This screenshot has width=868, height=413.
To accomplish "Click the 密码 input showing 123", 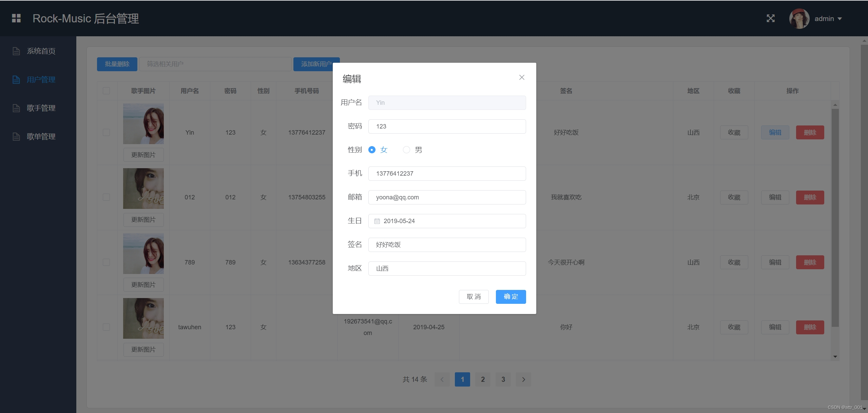I will 446,126.
